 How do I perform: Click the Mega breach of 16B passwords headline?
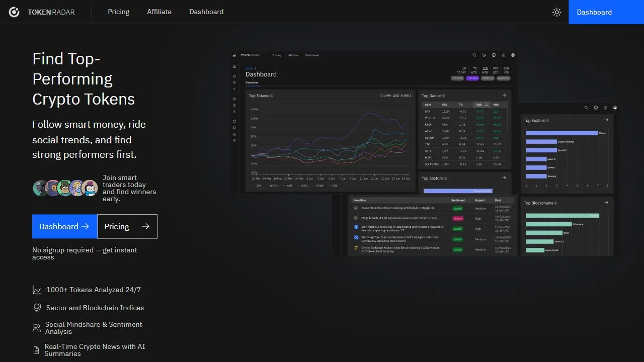[x=399, y=218]
